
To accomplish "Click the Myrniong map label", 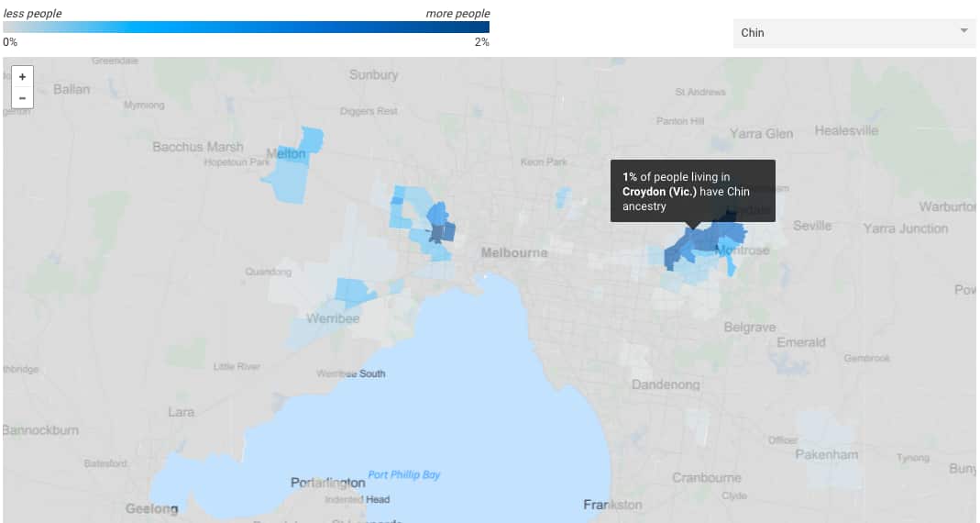I will [x=144, y=106].
